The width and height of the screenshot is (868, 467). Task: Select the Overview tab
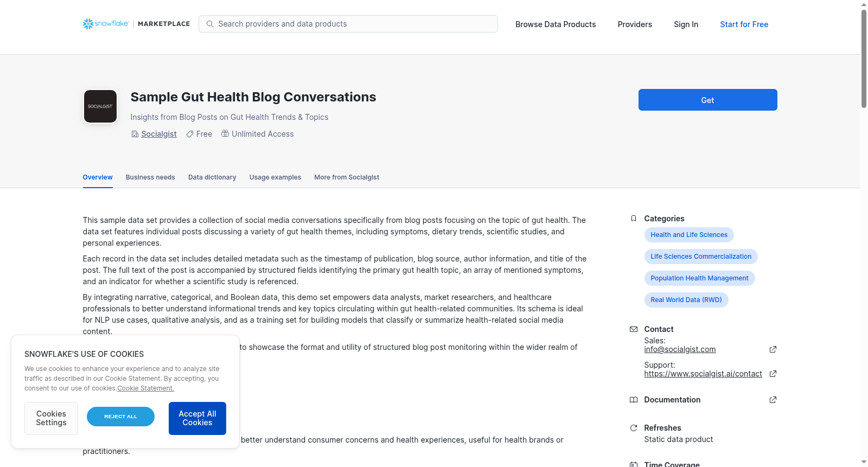98,177
